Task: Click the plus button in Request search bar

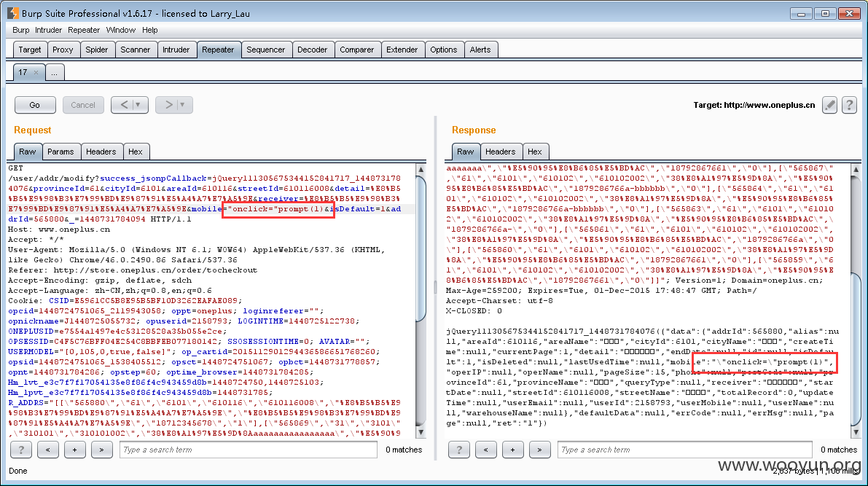Action: tap(74, 450)
